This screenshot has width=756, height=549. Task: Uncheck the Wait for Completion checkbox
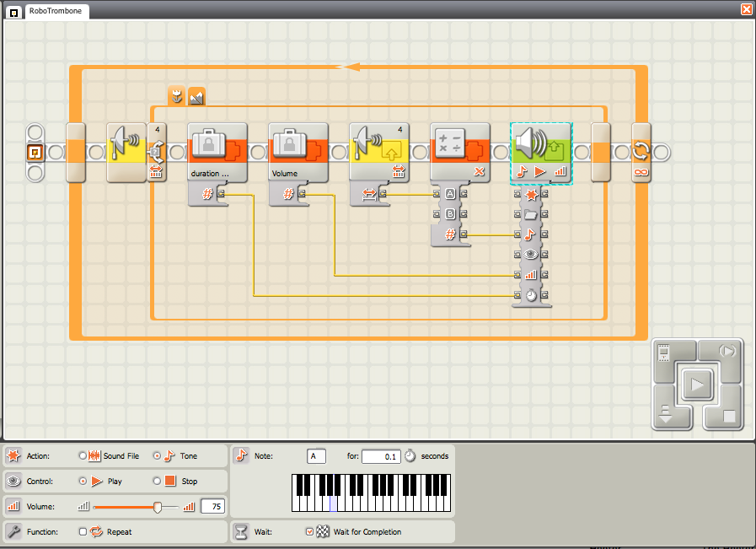[x=309, y=532]
